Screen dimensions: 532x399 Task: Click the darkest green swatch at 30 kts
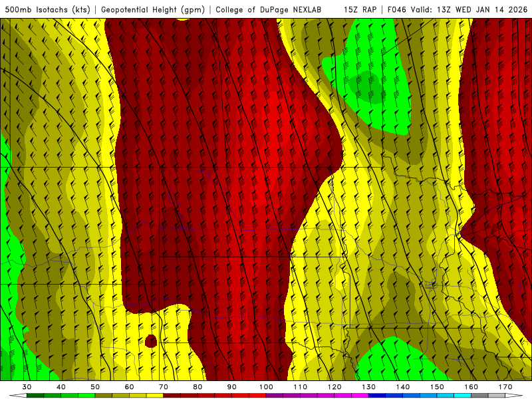tap(35, 396)
